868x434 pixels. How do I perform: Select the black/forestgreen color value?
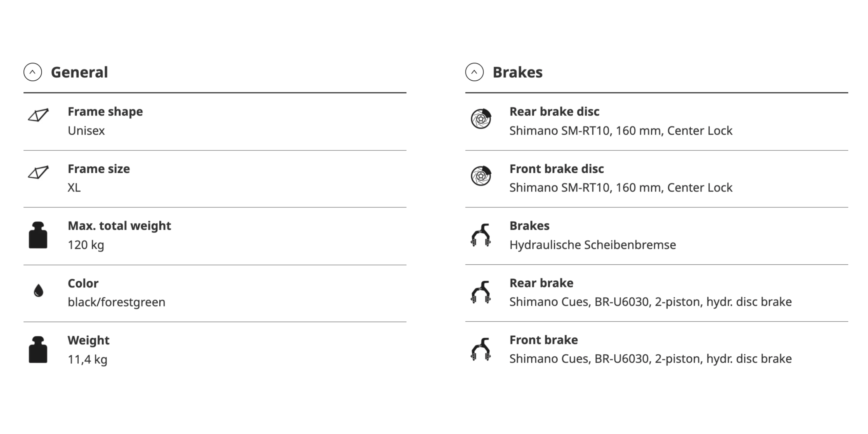click(116, 302)
